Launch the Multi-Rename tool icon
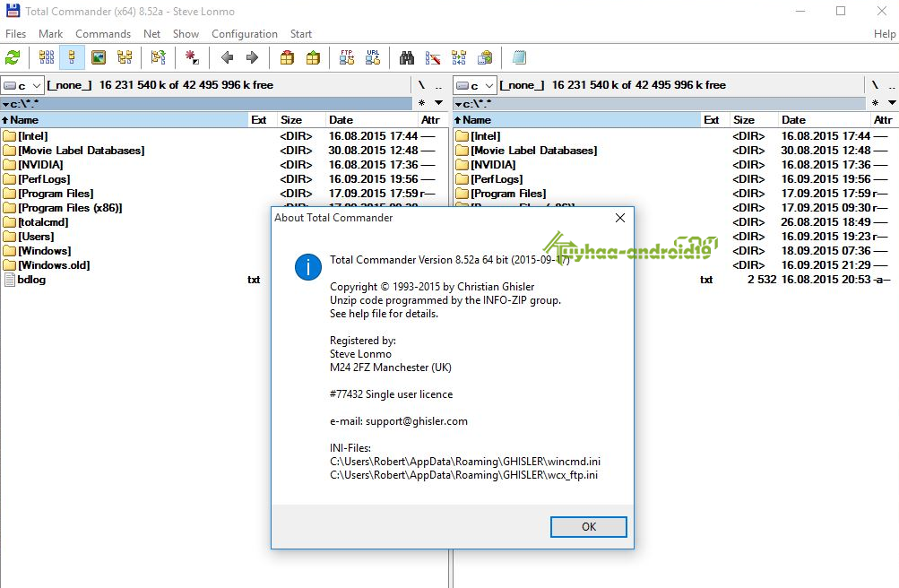899x588 pixels. 433,57
